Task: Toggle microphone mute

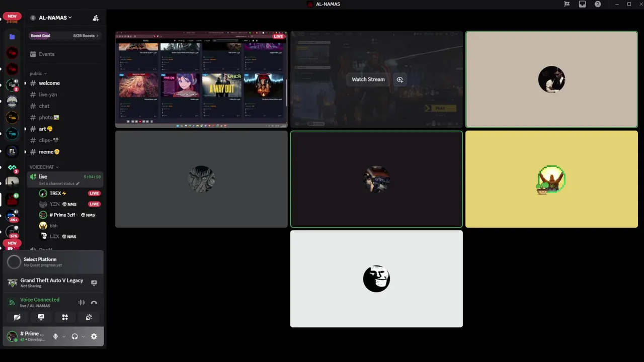Action: 55,336
